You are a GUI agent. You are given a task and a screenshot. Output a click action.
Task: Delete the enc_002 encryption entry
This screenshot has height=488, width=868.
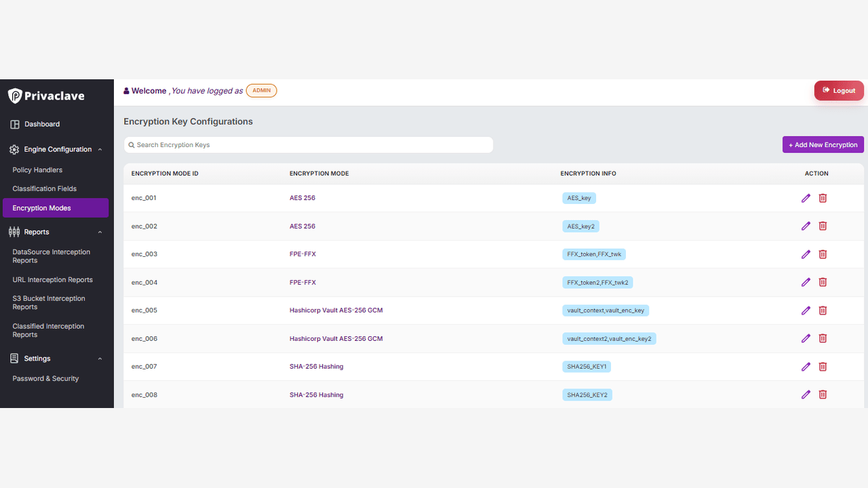point(823,226)
